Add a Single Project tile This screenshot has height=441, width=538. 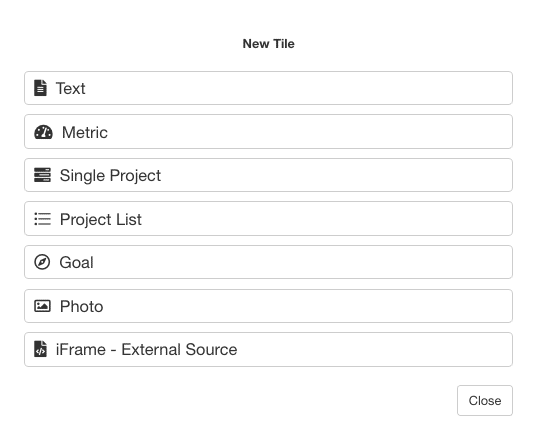268,175
